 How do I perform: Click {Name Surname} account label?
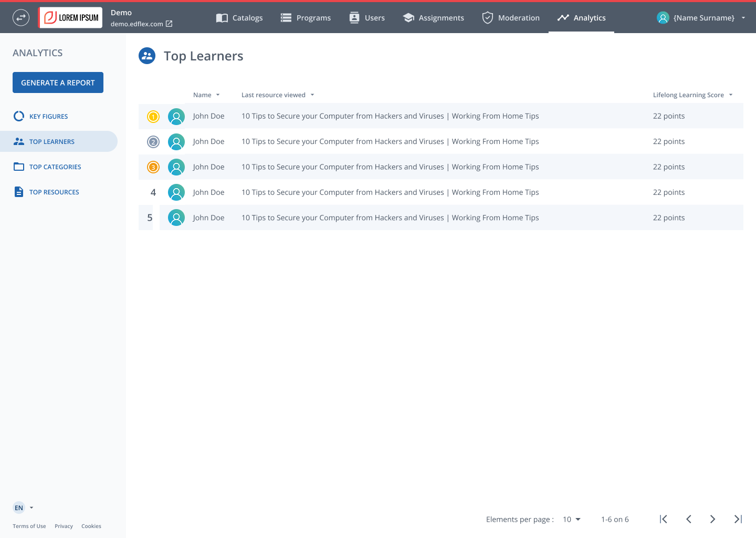pyautogui.click(x=704, y=18)
